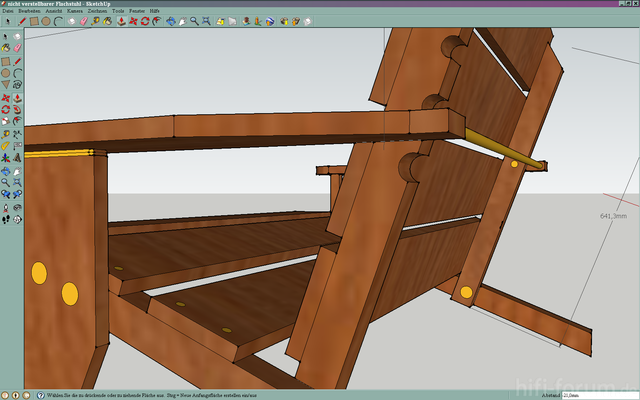Viewport: 640px width, 400px height.
Task: Choose the Select arrow tool in top toolbar
Action: pyautogui.click(x=8, y=21)
